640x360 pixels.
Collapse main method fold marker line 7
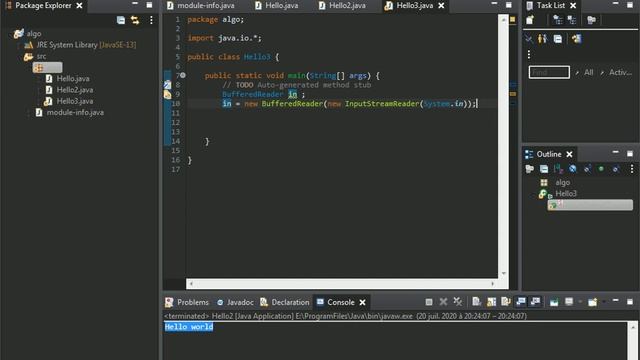[x=183, y=76]
